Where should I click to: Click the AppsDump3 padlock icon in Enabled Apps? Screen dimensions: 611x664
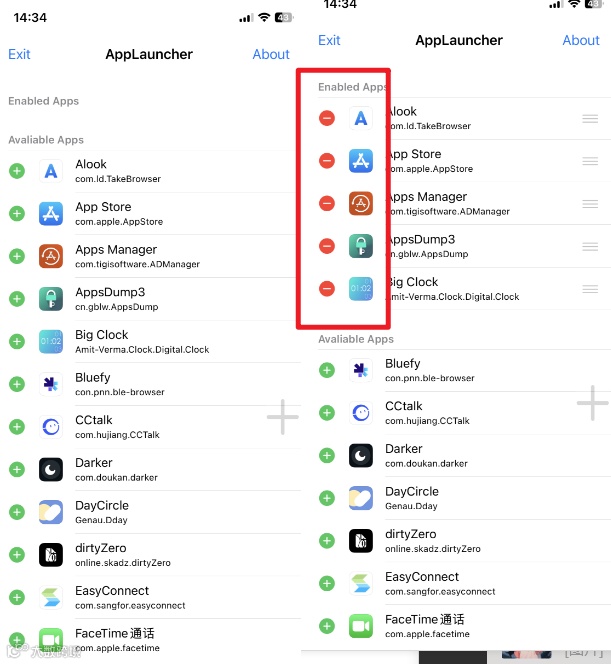pyautogui.click(x=361, y=246)
